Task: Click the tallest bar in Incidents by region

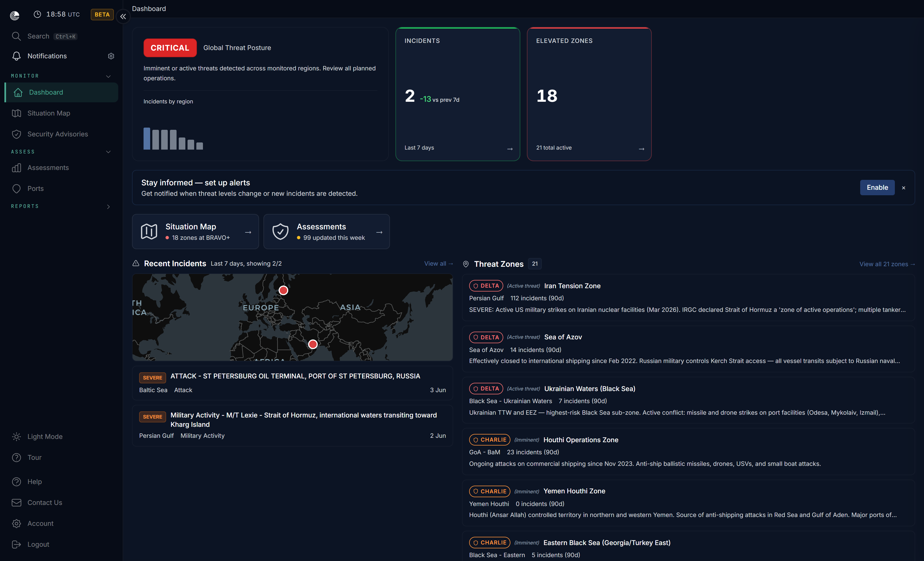Action: [147, 138]
